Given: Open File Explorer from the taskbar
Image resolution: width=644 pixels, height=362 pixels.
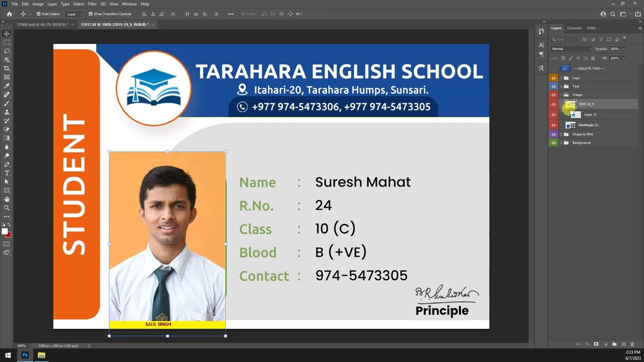Looking at the screenshot, I should pyautogui.click(x=41, y=355).
